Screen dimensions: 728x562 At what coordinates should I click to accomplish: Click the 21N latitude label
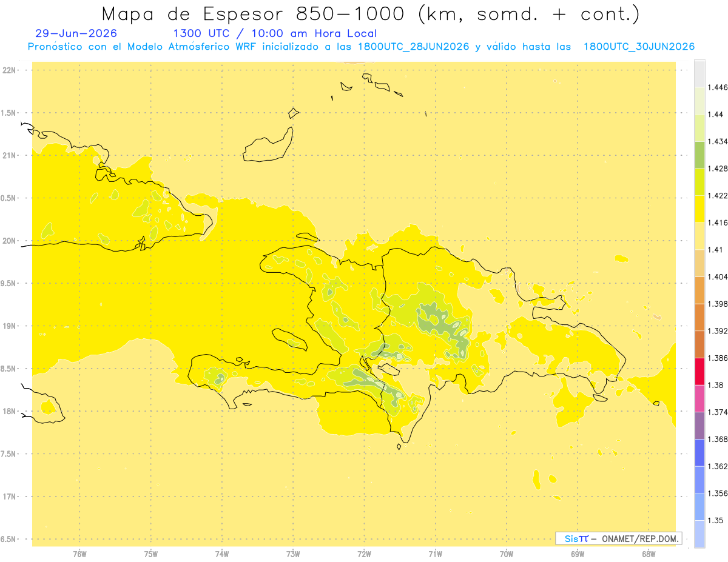9,156
